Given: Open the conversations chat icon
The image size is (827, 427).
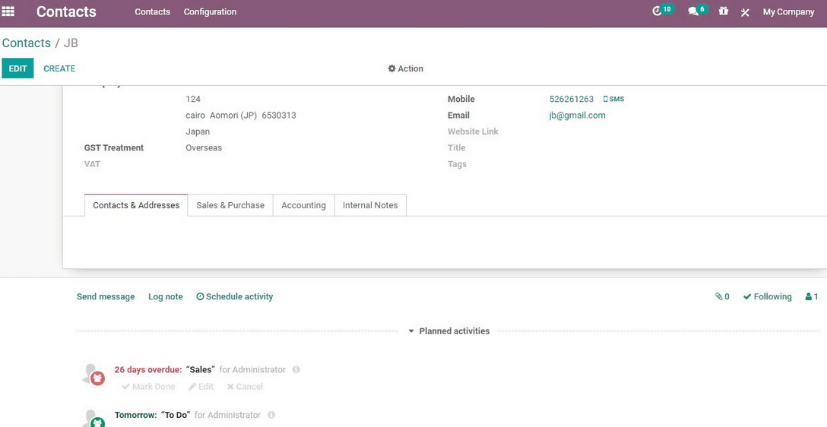Looking at the screenshot, I should click(694, 12).
